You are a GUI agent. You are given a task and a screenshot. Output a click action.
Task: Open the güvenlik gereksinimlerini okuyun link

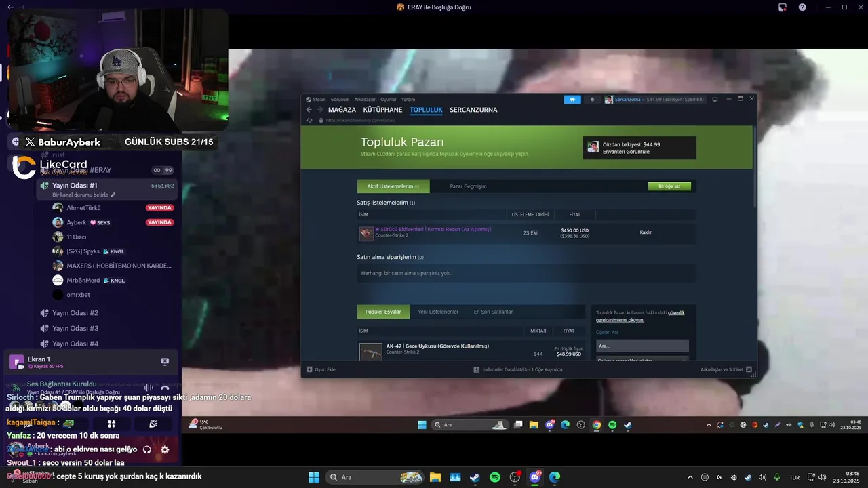pos(640,316)
